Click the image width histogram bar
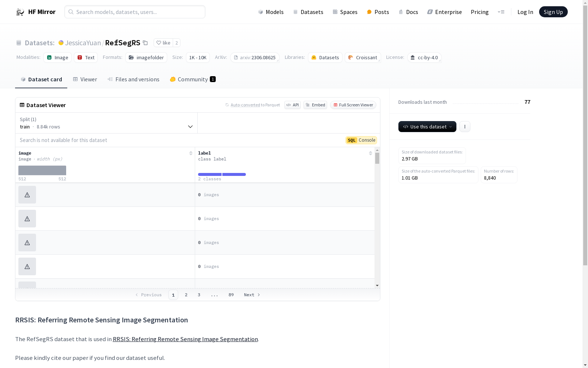588x368 pixels. 42,170
